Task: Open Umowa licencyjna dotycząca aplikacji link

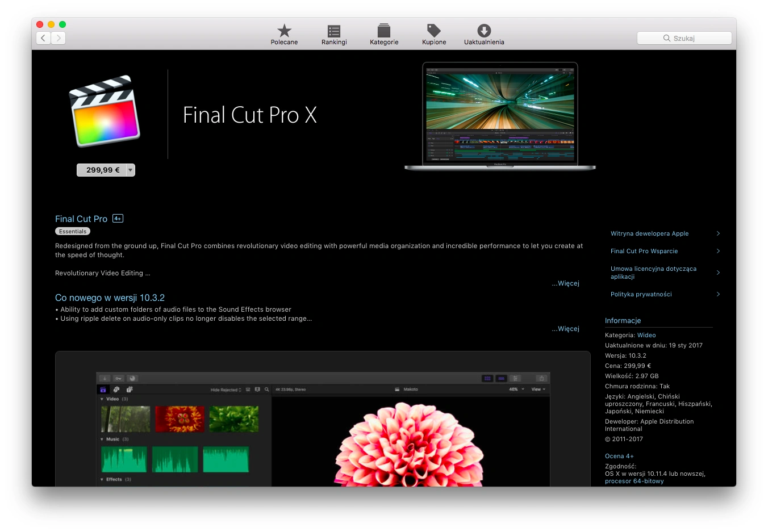Action: tap(653, 273)
